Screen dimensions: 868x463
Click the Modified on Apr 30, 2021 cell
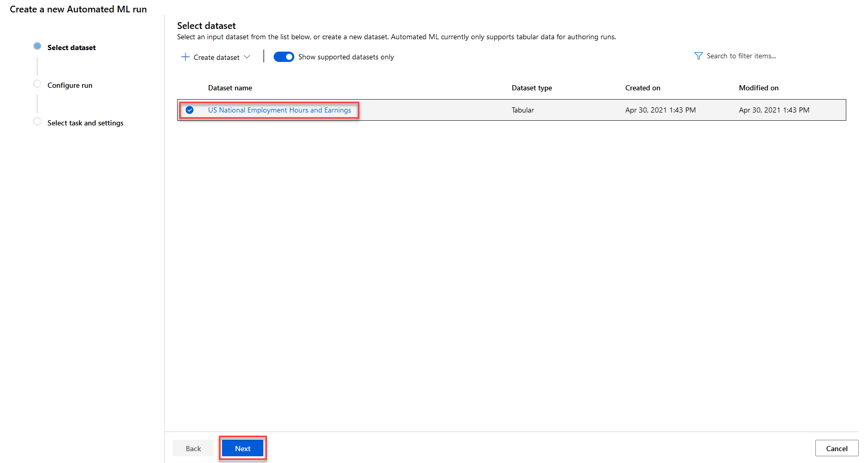(774, 110)
